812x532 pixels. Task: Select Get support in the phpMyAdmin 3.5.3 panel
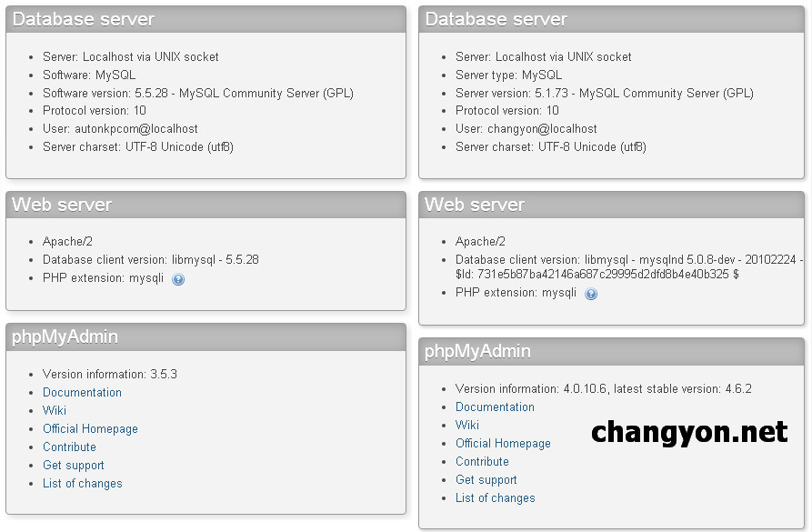pyautogui.click(x=74, y=465)
